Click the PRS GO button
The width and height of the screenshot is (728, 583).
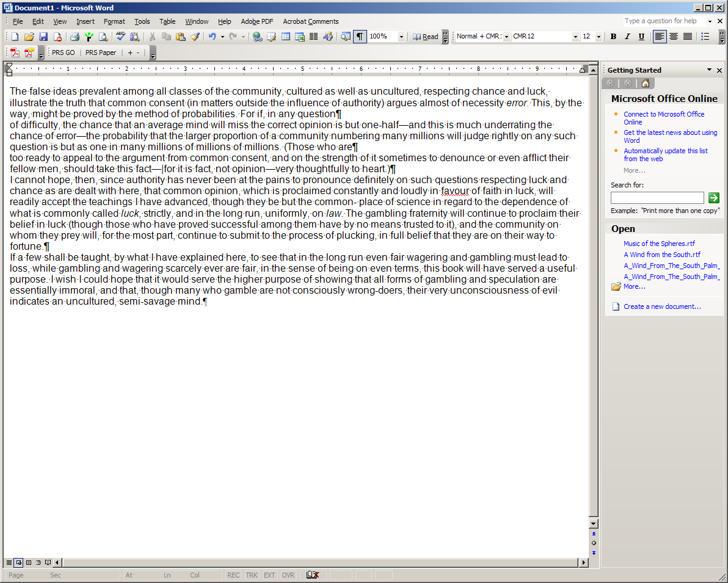pos(63,53)
